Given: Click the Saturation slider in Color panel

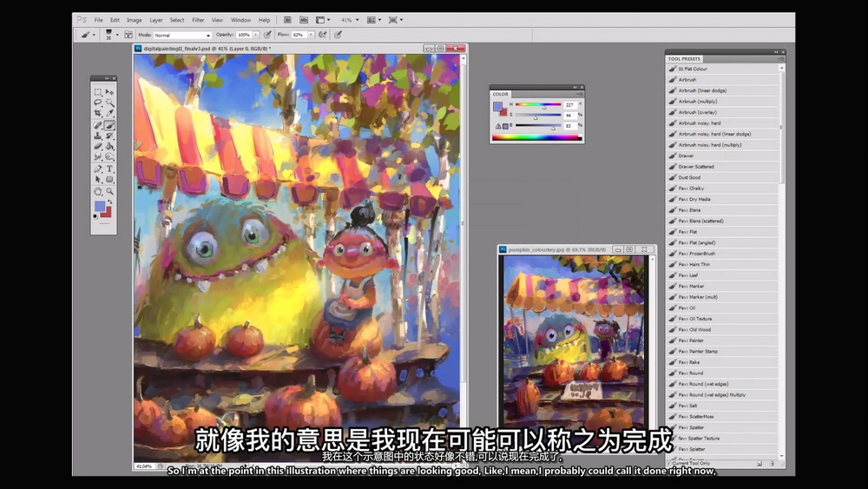Looking at the screenshot, I should [538, 116].
